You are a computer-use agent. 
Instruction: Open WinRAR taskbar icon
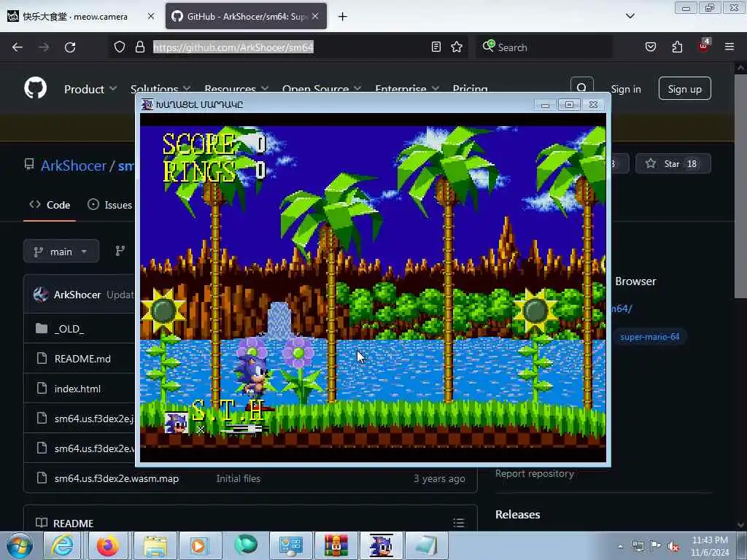pyautogui.click(x=336, y=545)
